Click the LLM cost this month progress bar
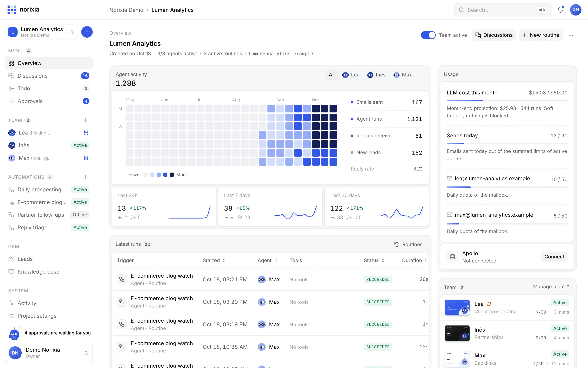 pyautogui.click(x=507, y=101)
